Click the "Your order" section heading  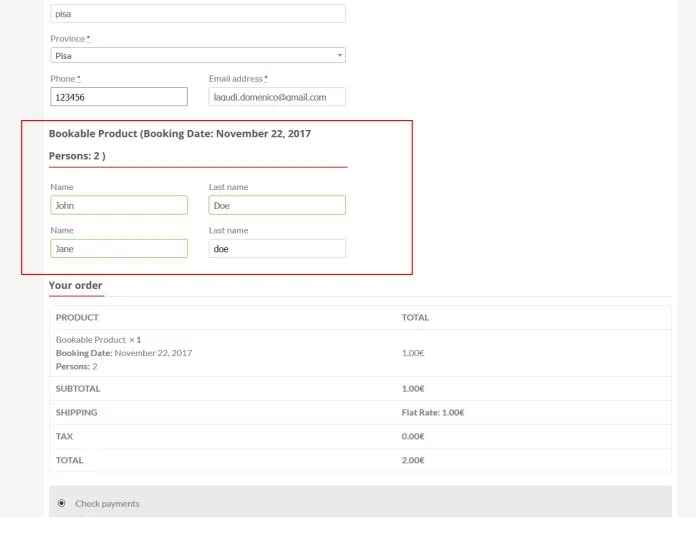pyautogui.click(x=76, y=286)
